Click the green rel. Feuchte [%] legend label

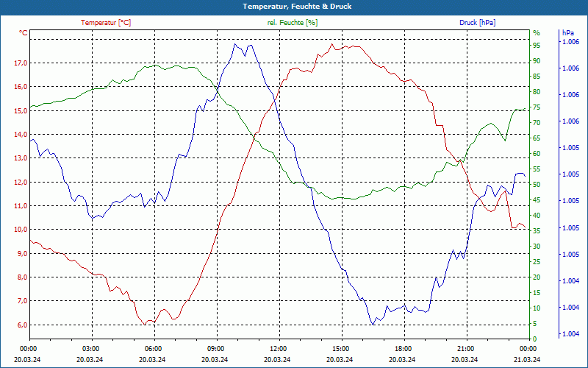pyautogui.click(x=292, y=23)
